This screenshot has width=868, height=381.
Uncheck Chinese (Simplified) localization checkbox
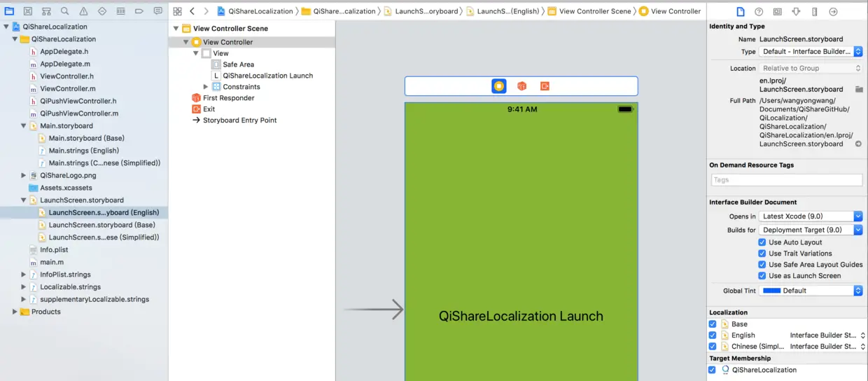coord(713,347)
